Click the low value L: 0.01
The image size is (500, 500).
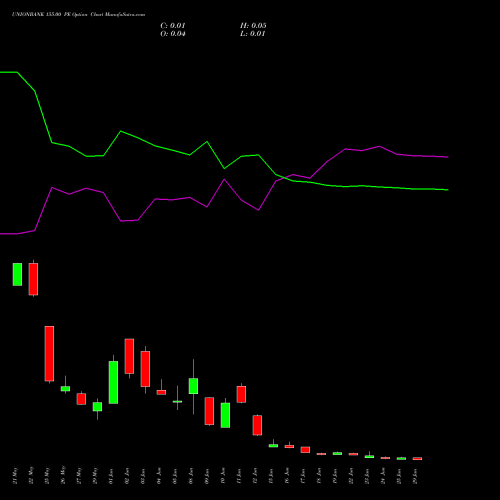pyautogui.click(x=252, y=34)
